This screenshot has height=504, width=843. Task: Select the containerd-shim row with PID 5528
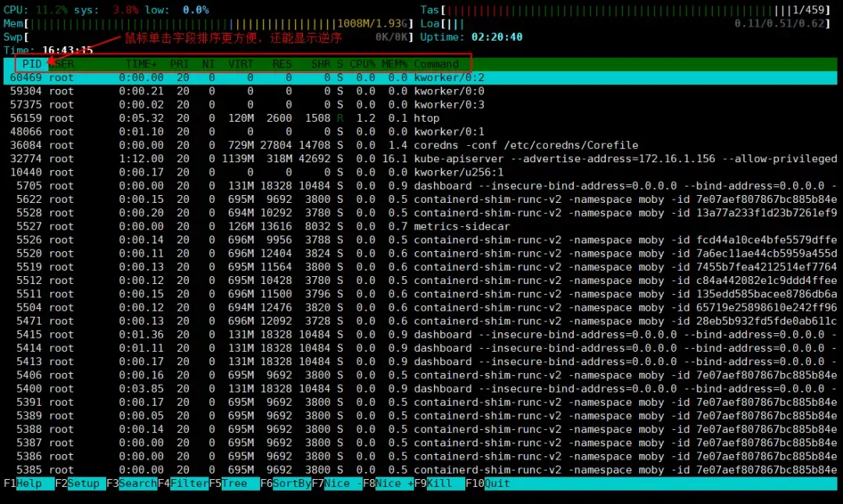tap(421, 213)
